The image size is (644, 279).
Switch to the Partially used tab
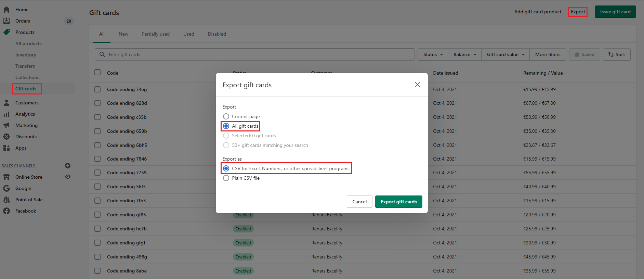[156, 34]
